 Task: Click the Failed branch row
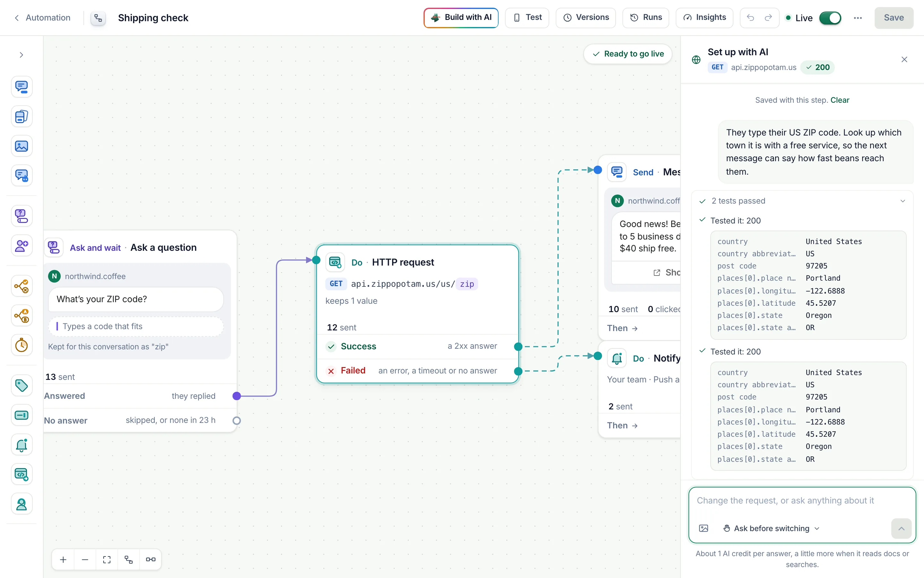click(x=417, y=371)
